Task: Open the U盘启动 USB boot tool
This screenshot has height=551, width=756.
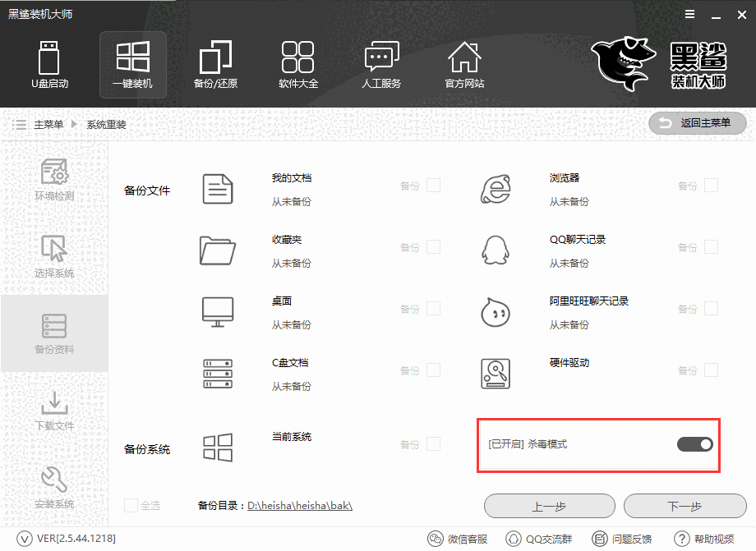Action: (x=49, y=64)
